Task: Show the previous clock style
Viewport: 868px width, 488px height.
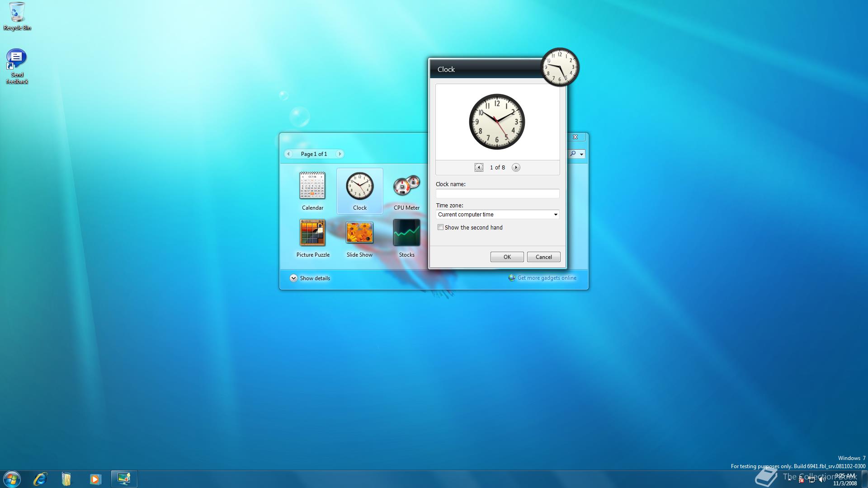Action: [479, 168]
